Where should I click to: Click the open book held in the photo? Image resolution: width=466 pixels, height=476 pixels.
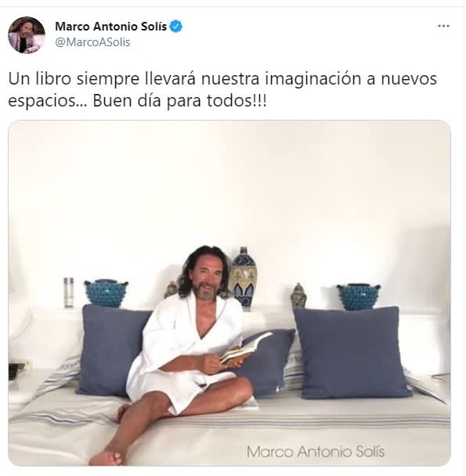[x=245, y=348]
